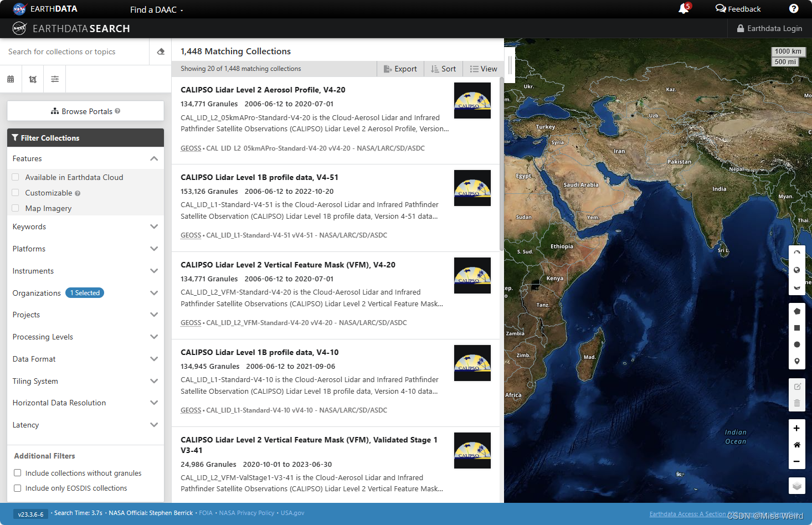
Task: Click the Browse Portals button
Action: point(85,111)
